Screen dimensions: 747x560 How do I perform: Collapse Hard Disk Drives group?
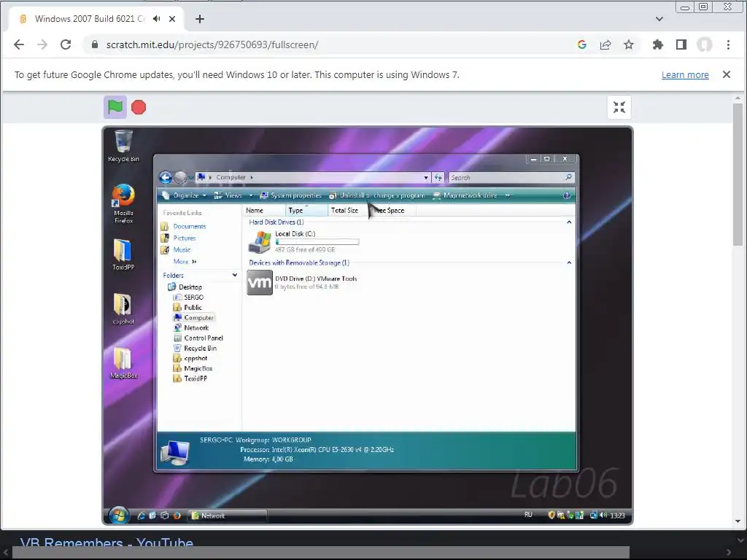pyautogui.click(x=569, y=222)
